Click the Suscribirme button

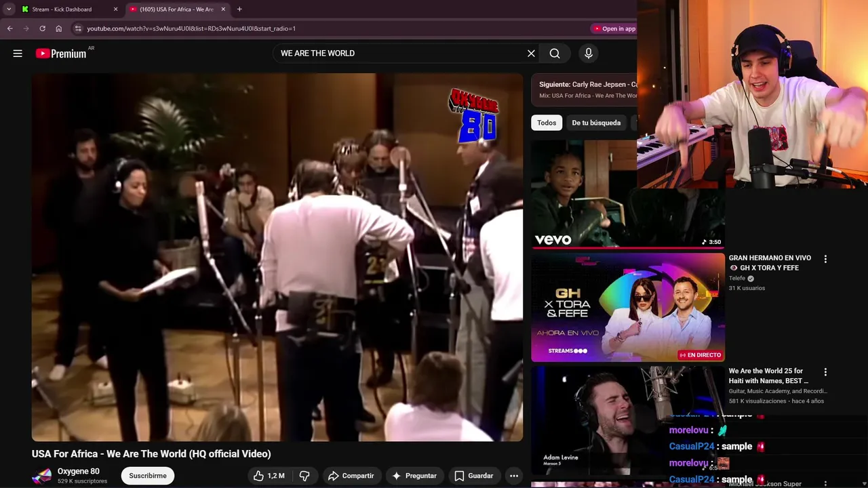pyautogui.click(x=148, y=476)
